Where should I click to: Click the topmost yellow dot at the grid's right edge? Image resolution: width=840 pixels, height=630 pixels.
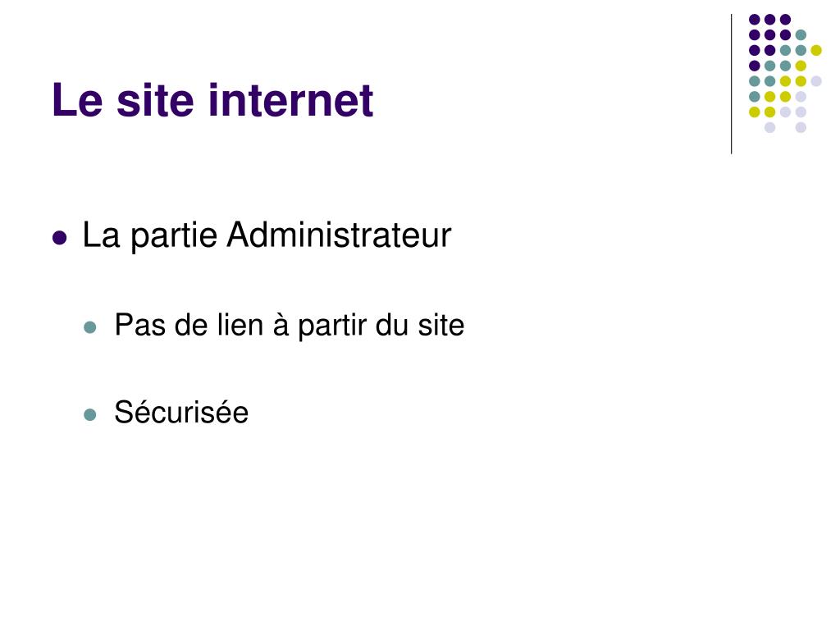point(816,50)
